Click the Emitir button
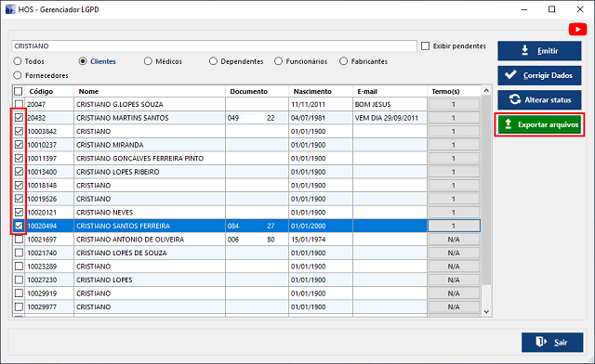595x364 pixels. click(539, 51)
